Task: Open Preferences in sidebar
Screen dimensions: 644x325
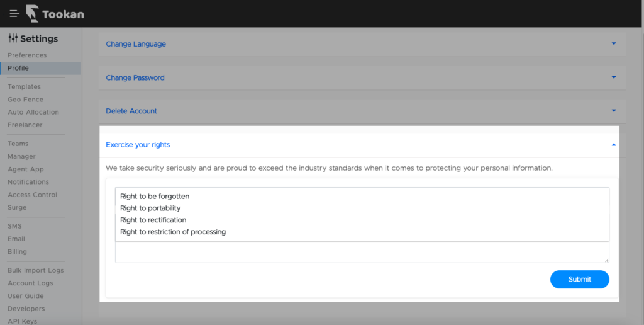Action: click(x=27, y=55)
